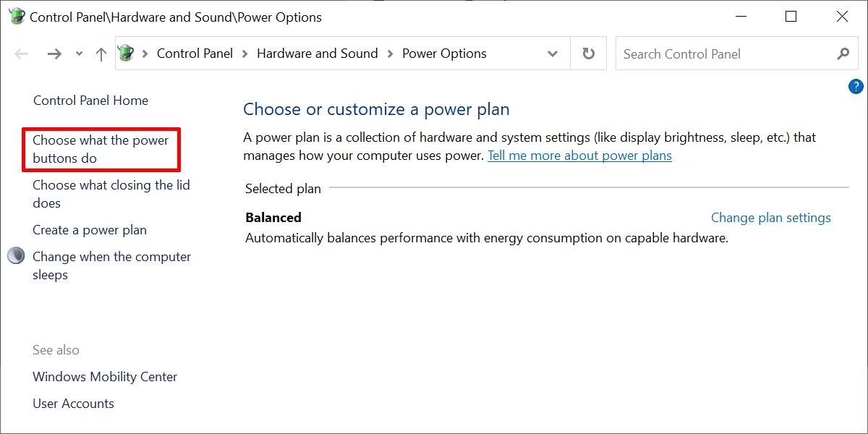Click the Choose or customize a power plan heading

pos(376,109)
